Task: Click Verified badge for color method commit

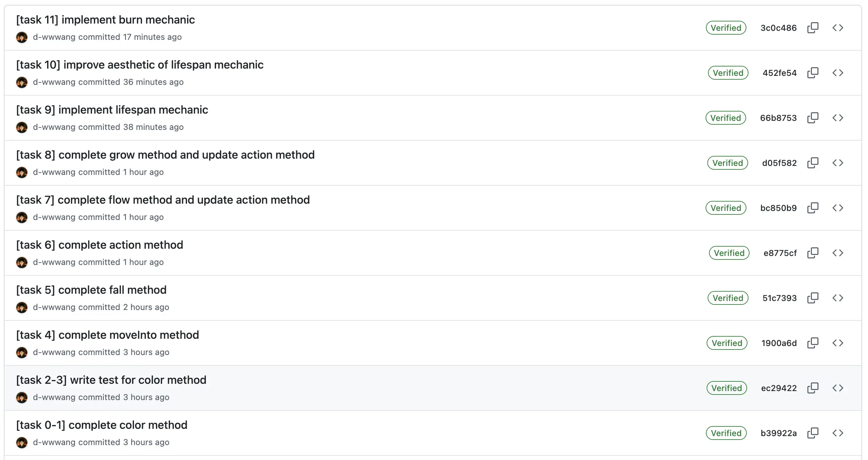Action: pos(726,433)
